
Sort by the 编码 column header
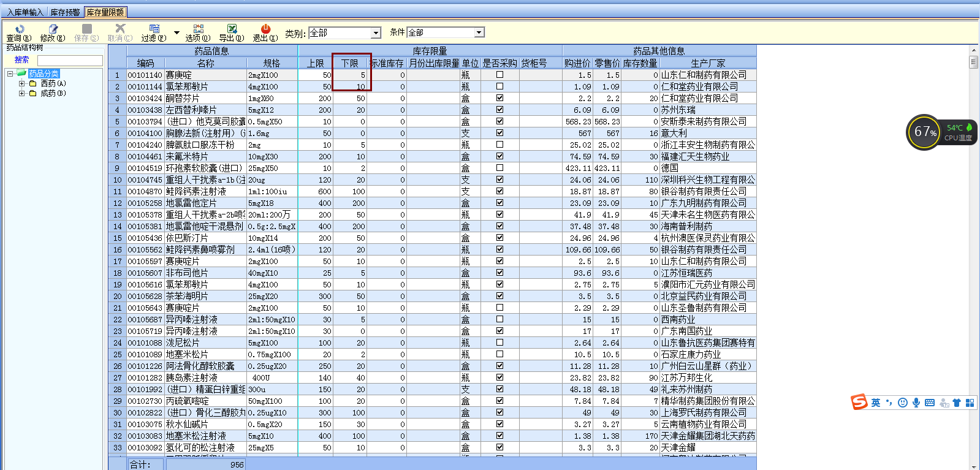145,63
